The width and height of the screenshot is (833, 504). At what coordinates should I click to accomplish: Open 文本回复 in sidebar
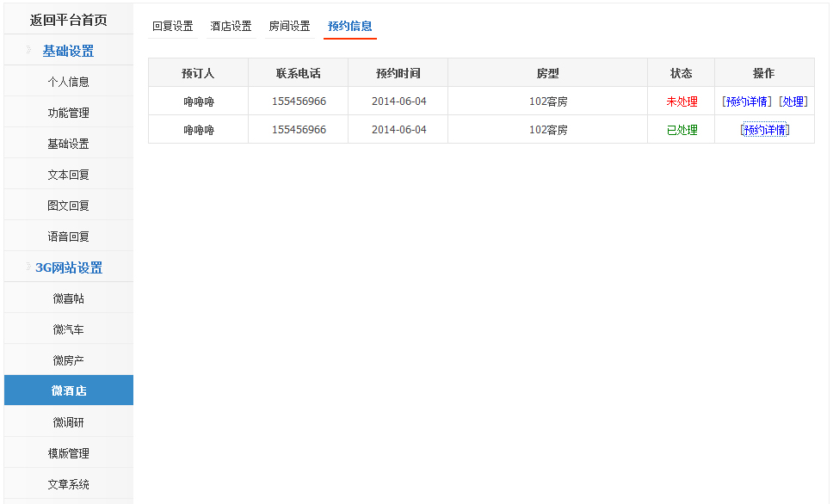pyautogui.click(x=69, y=175)
